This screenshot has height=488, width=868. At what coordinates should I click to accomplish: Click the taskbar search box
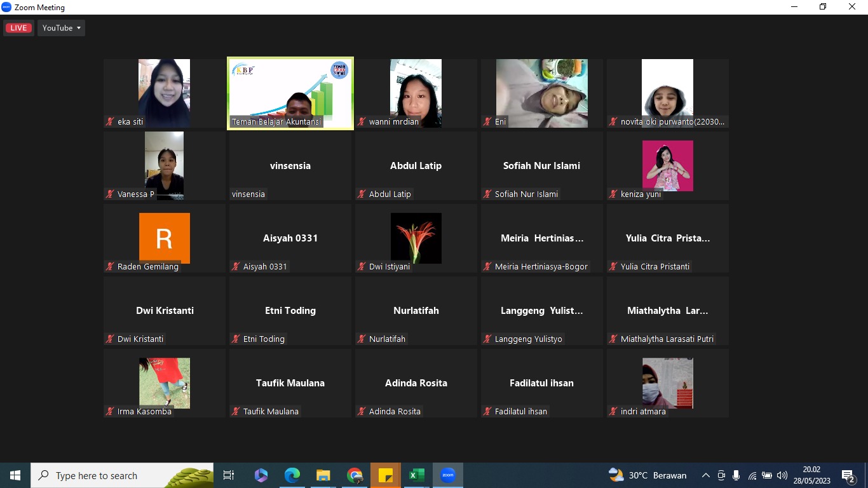121,475
